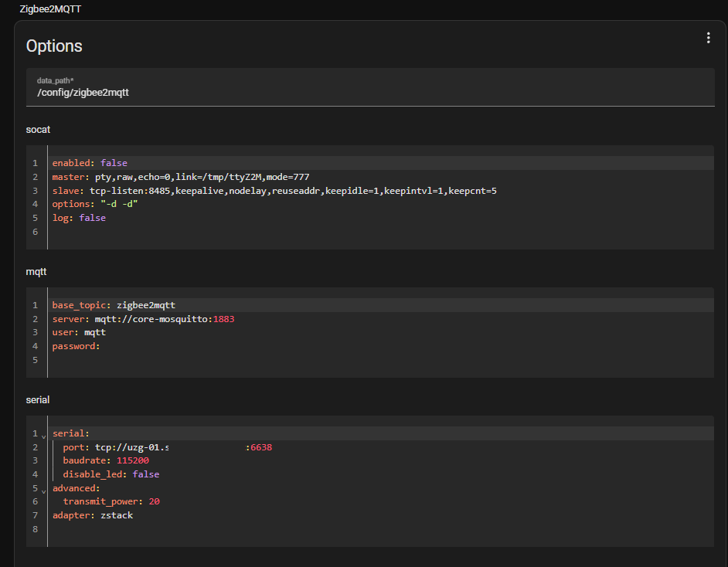Click the 'password:' line in mqtt editor
The height and width of the screenshot is (567, 728).
[x=381, y=347]
